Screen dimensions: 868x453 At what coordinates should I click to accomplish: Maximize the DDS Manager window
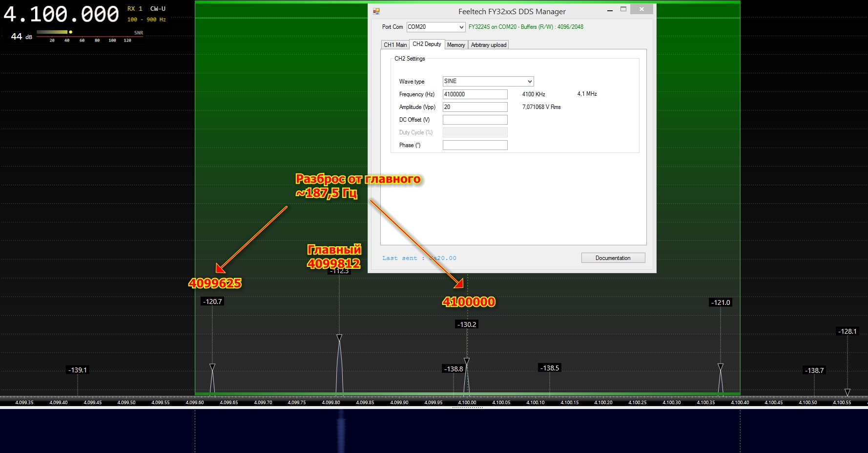pos(623,9)
